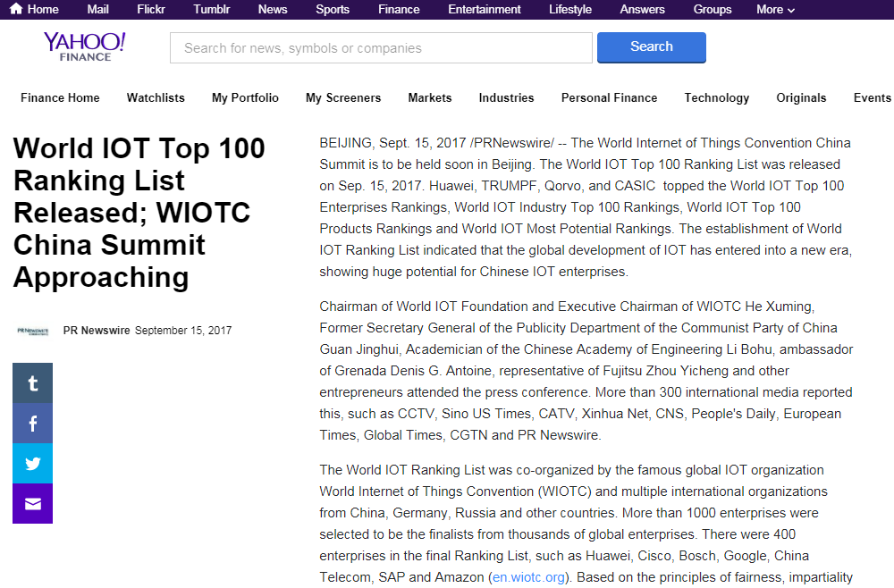Click the Yahoo Finance logo

pyautogui.click(x=85, y=46)
